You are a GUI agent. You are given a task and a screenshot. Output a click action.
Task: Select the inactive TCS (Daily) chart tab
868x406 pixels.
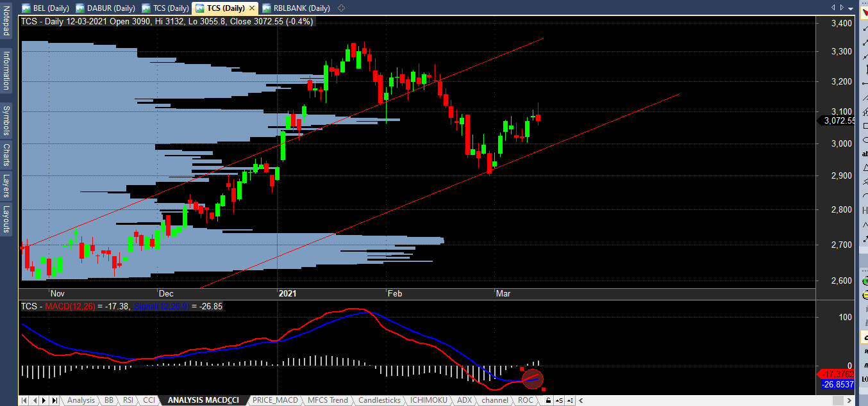[164, 8]
